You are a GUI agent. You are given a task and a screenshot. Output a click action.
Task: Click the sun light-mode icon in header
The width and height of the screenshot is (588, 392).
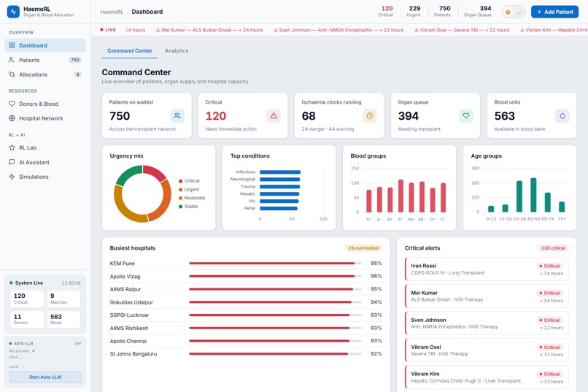[508, 12]
